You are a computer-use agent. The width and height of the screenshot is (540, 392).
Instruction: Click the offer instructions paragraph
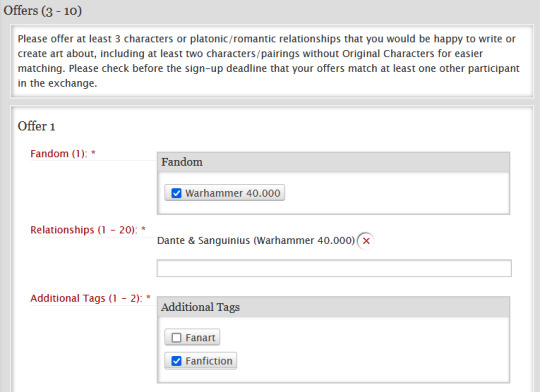pyautogui.click(x=269, y=61)
